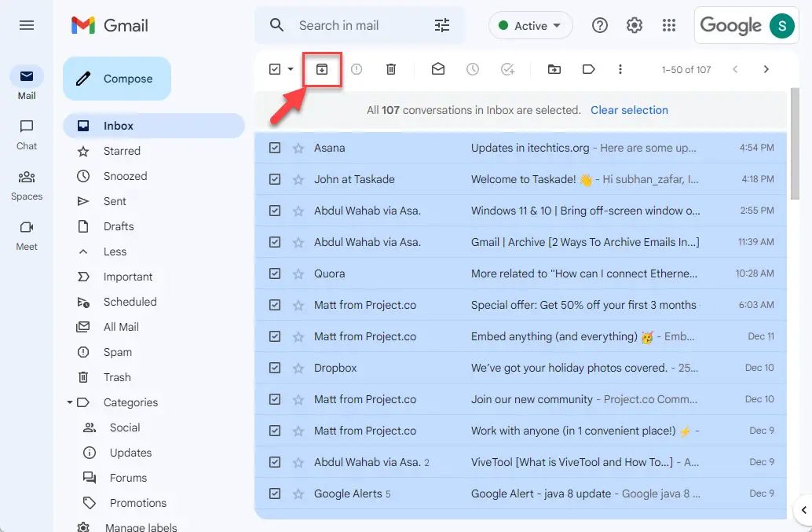812x532 pixels.
Task: Open the More options three-dot menu
Action: (x=620, y=69)
